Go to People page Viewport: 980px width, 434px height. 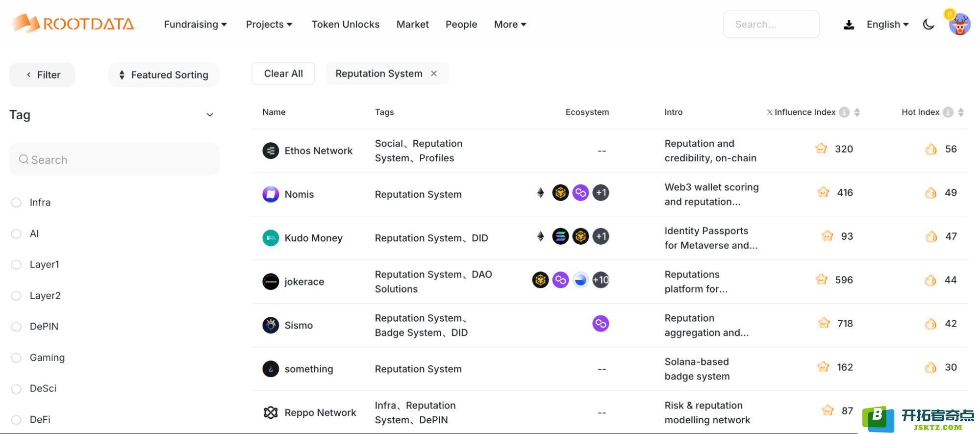click(x=461, y=25)
